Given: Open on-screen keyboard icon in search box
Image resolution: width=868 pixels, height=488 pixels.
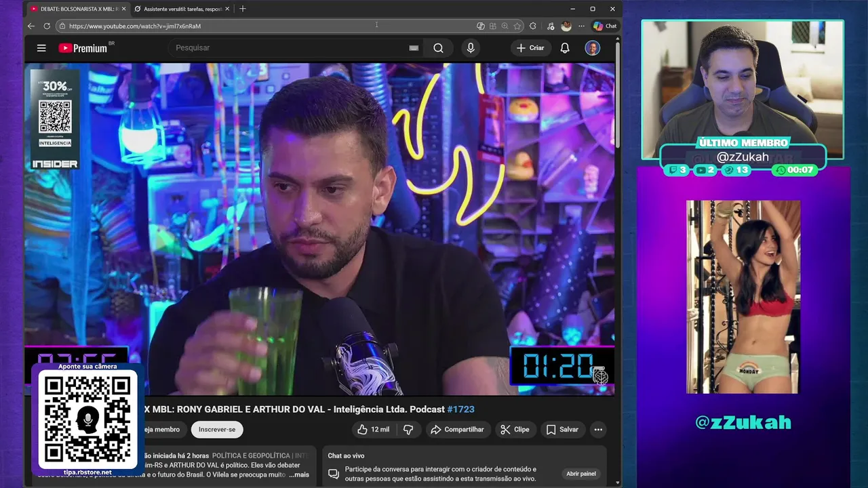Looking at the screenshot, I should pos(414,48).
